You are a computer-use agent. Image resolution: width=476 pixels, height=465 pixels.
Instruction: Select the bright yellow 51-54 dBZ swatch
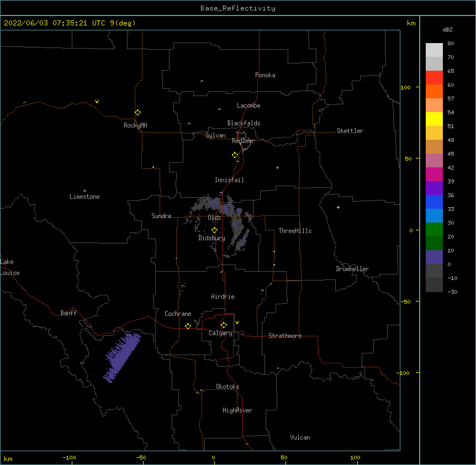pos(434,119)
